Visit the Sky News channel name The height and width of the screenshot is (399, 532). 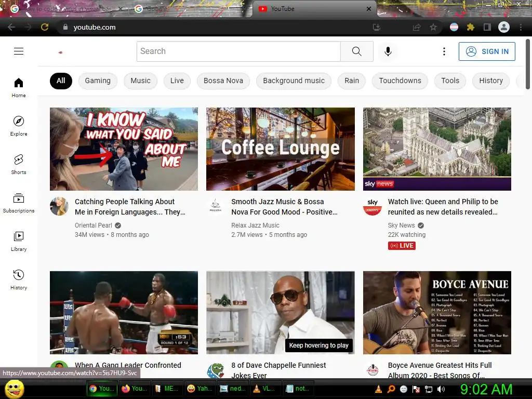(401, 225)
